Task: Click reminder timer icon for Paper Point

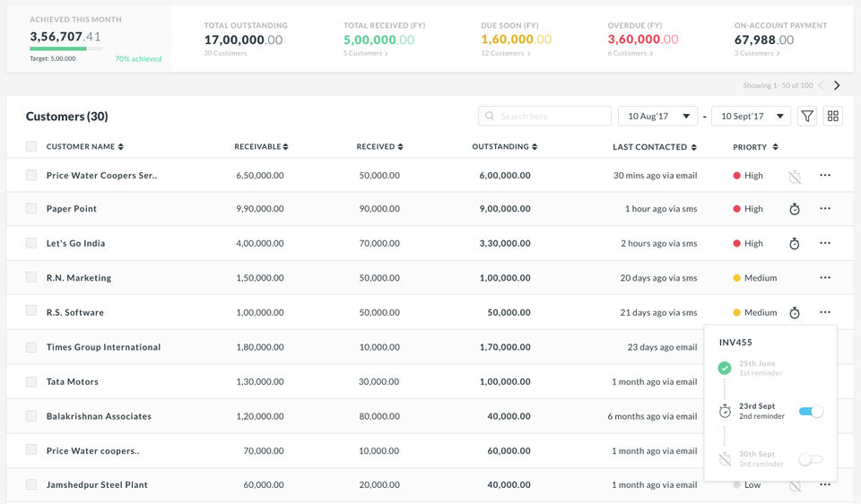Action: (795, 209)
